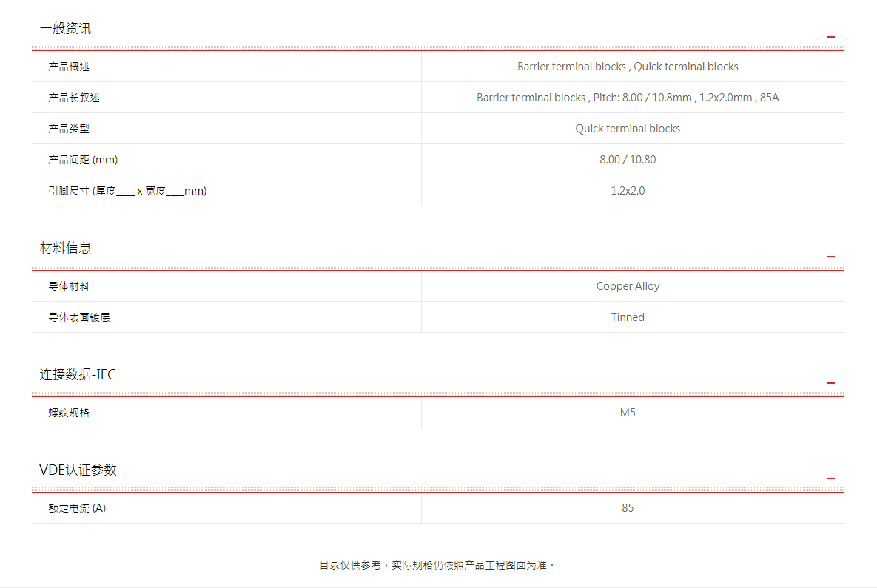Select the 产品间距 (mm) label
The image size is (877, 588).
pyautogui.click(x=83, y=160)
